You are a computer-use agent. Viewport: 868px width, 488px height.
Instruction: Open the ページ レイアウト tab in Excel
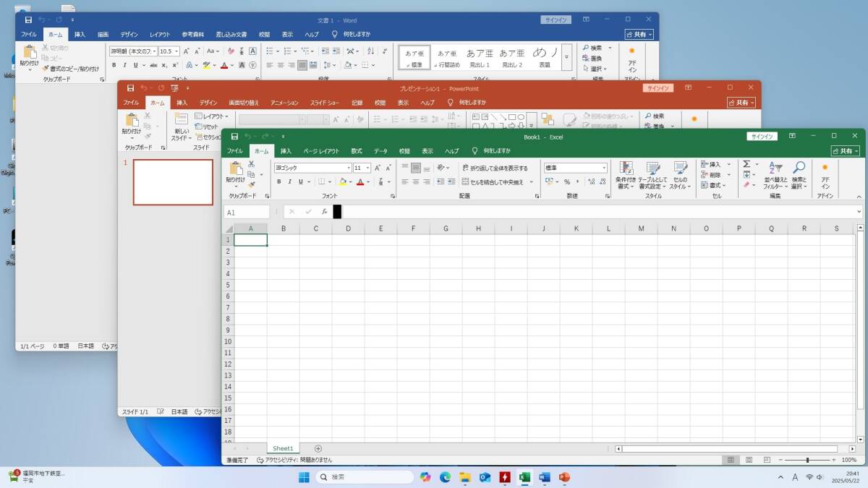[320, 151]
